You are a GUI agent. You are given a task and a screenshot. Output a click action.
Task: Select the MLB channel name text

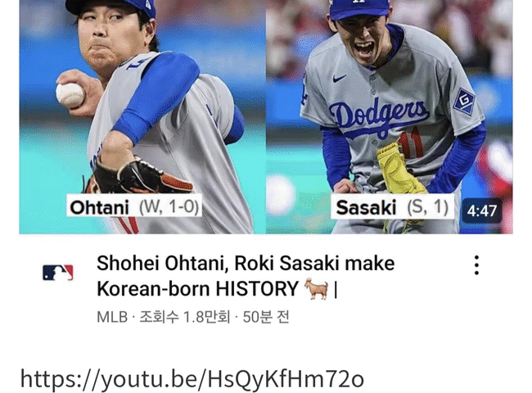112,318
